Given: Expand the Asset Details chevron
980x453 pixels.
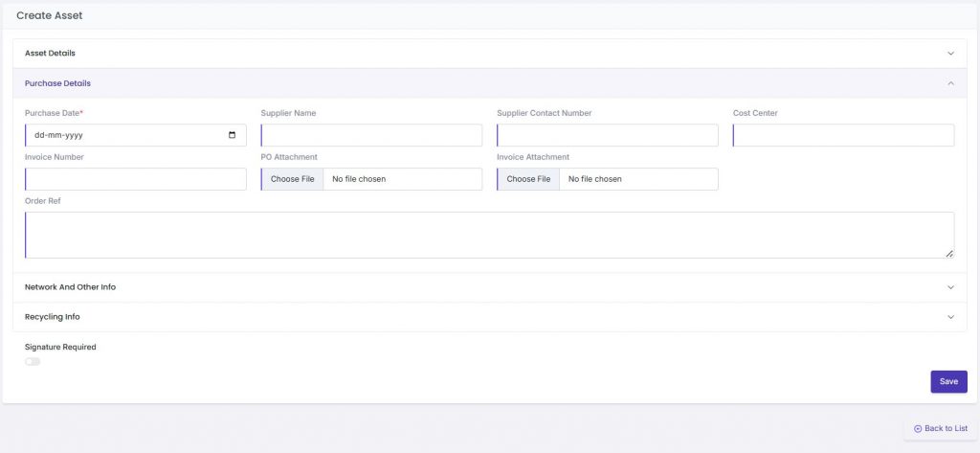Looking at the screenshot, I should coord(950,54).
